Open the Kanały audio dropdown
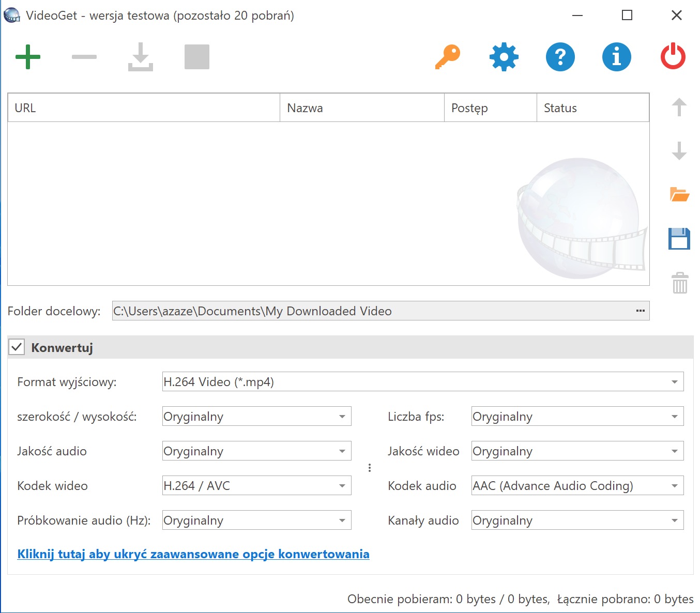 [577, 520]
